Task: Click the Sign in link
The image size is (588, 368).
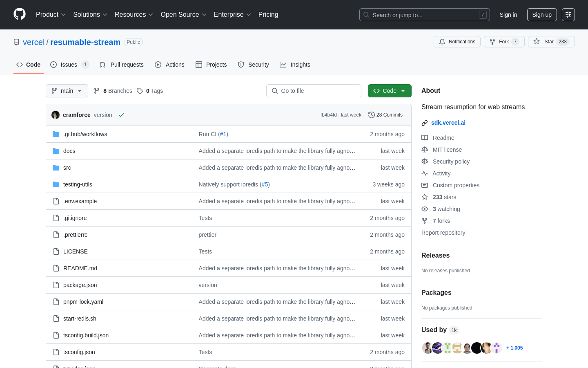Action: tap(508, 15)
